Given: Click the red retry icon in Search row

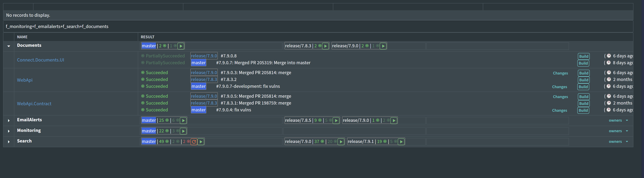Looking at the screenshot, I should pos(194,142).
